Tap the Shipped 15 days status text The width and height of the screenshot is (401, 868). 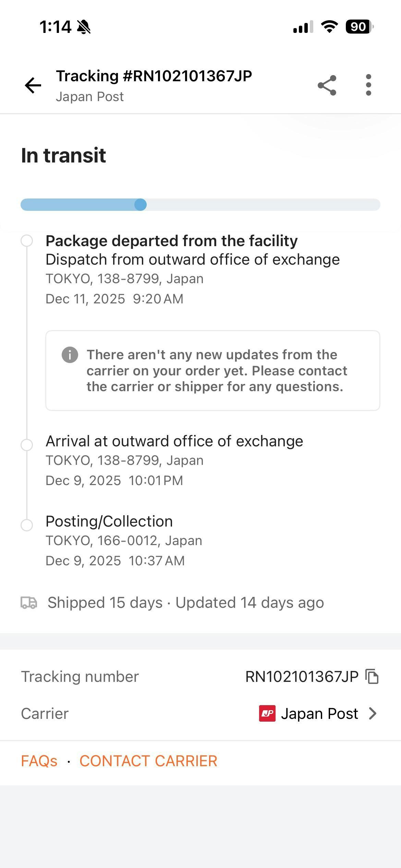click(x=105, y=603)
